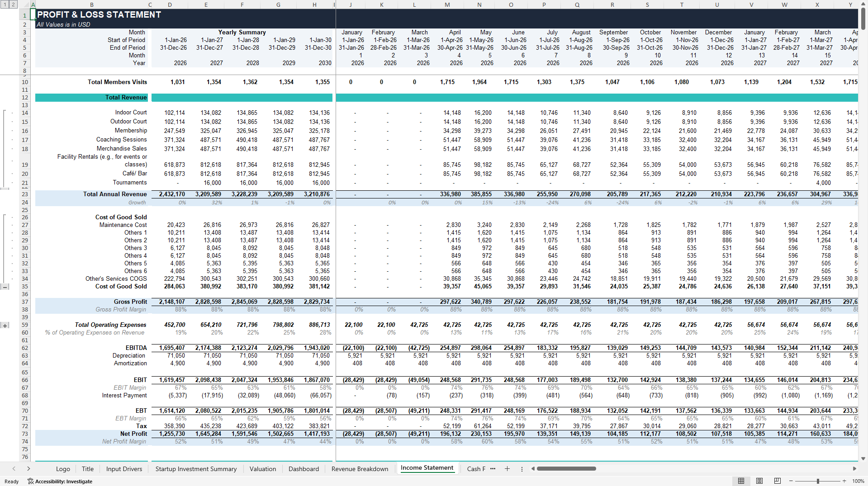This screenshot has height=486, width=868.
Task: Select column M header
Action: tap(447, 5)
